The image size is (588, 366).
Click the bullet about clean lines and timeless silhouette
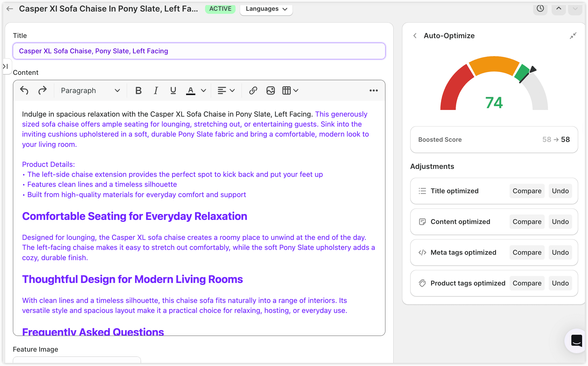pyautogui.click(x=102, y=185)
